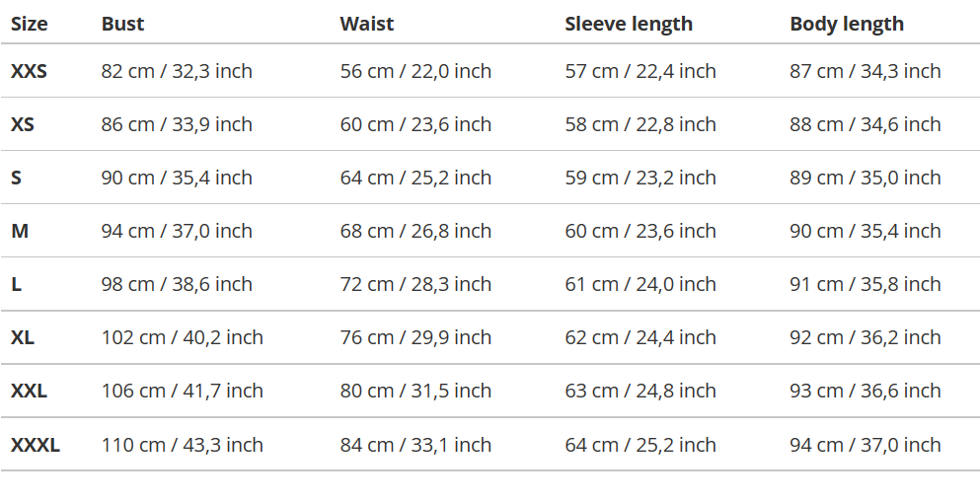Click the 61 cm sleeve length cell
This screenshot has width=980, height=503.
pos(640,284)
